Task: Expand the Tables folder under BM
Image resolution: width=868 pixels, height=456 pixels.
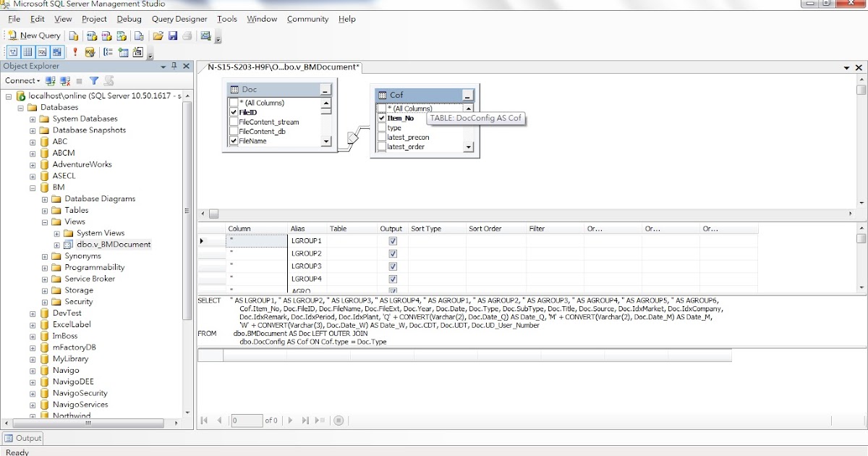Action: tap(45, 210)
